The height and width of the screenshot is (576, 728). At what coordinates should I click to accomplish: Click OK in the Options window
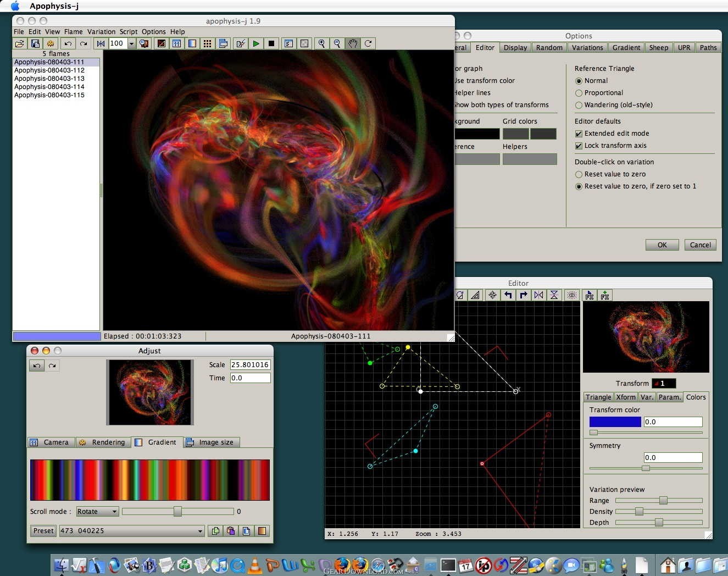point(662,245)
